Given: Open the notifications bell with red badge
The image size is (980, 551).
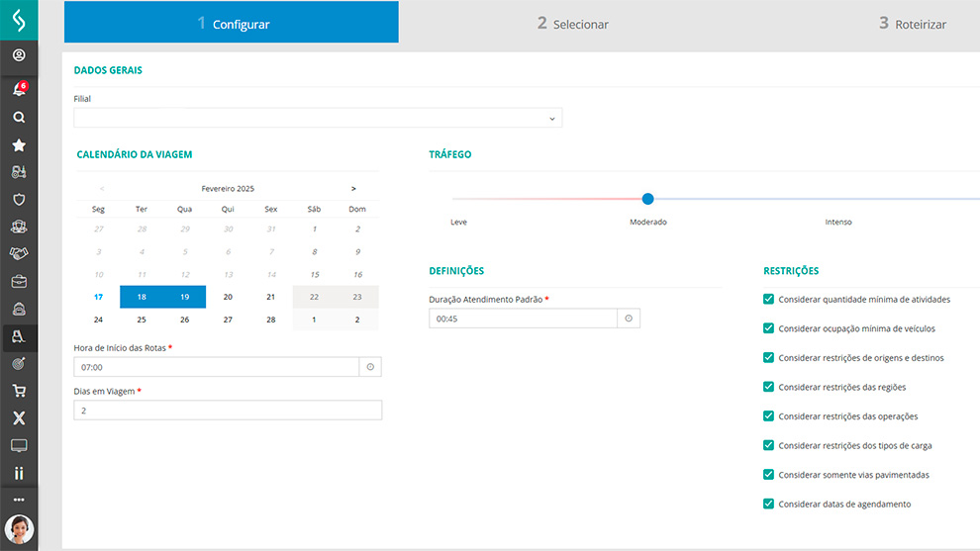Looking at the screenshot, I should 20,89.
